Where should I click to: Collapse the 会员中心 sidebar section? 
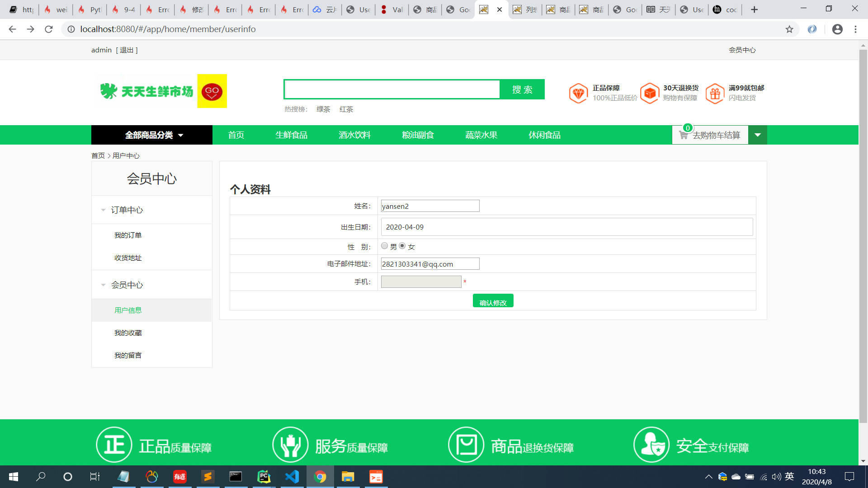point(103,285)
